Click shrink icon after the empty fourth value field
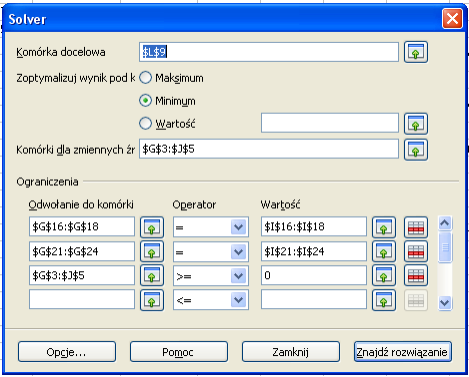 [384, 300]
